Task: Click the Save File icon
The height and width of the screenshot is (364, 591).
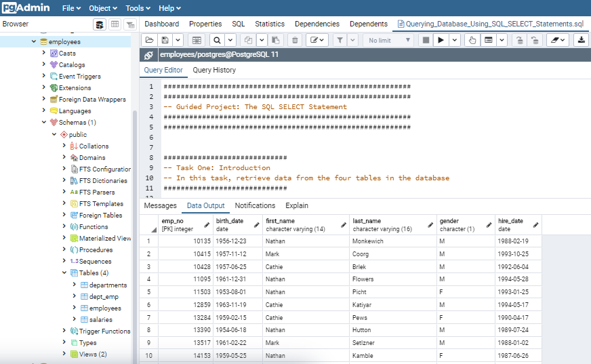Action: point(165,40)
